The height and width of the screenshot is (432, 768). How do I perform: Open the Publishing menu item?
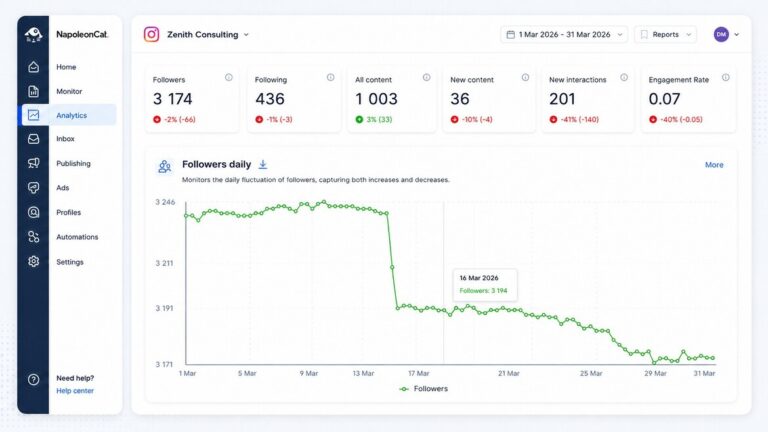(73, 163)
